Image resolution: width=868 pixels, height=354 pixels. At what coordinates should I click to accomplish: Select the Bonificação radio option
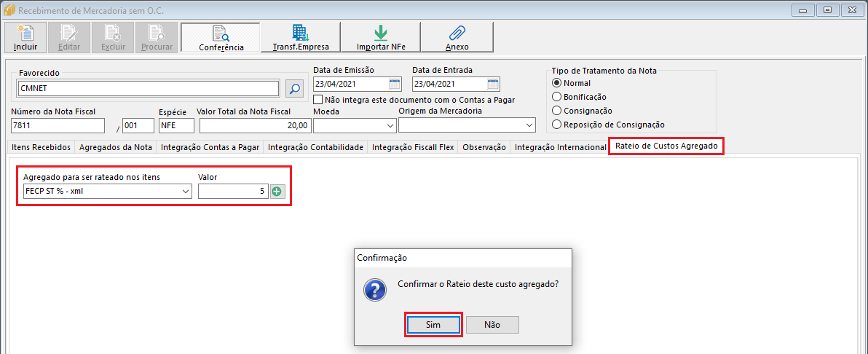[557, 97]
